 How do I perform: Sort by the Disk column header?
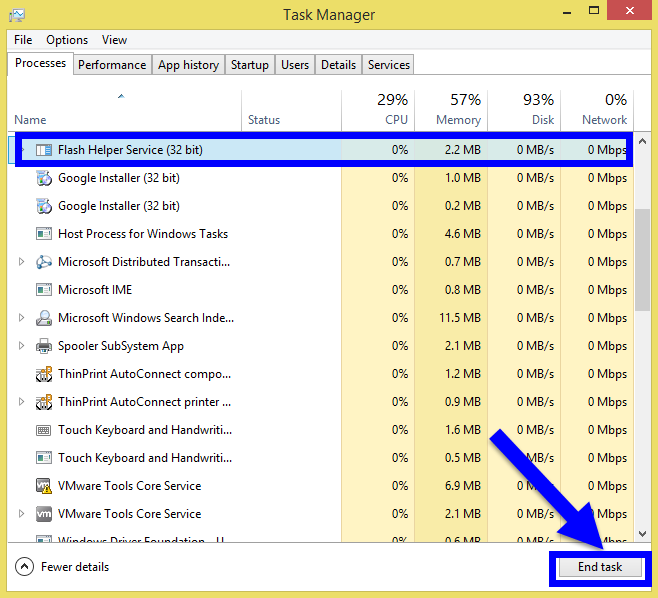click(x=524, y=110)
